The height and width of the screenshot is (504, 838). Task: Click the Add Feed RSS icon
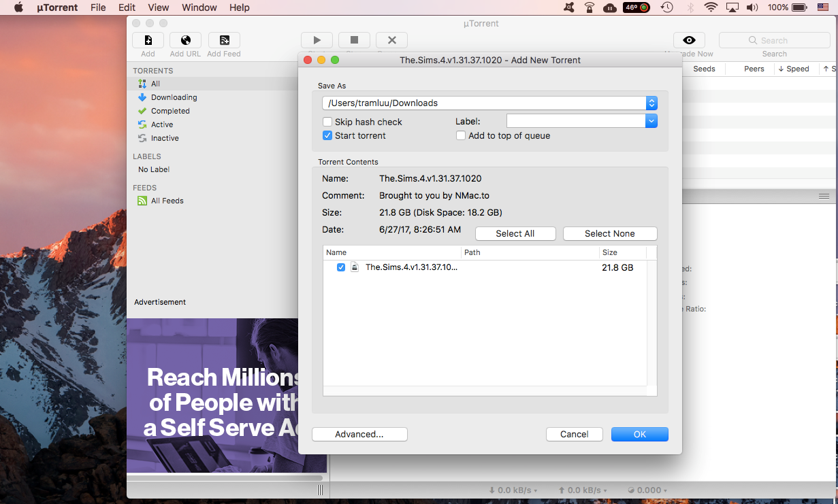click(224, 40)
